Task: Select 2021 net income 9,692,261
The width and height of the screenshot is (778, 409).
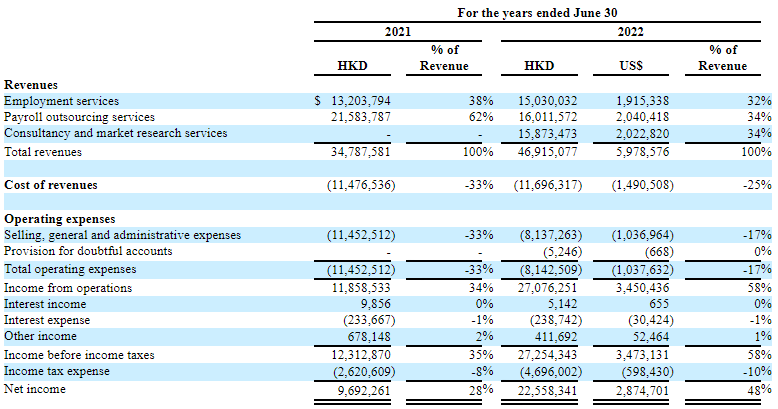Action: 364,391
